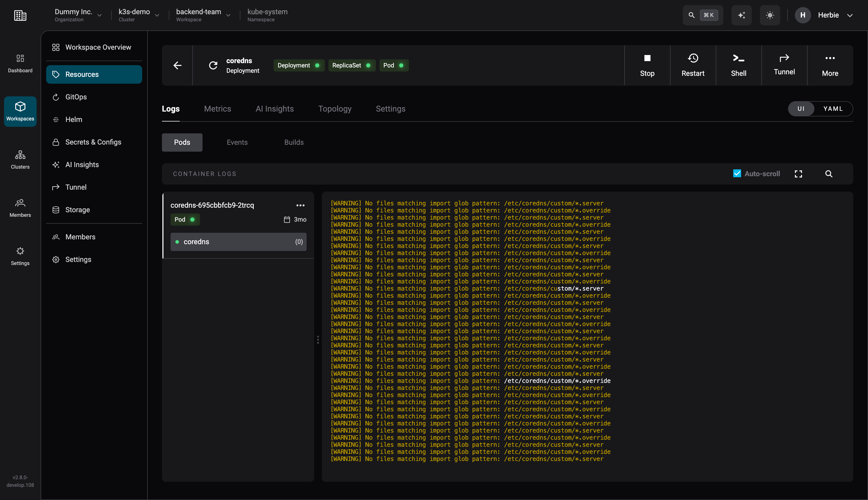Open the More actions menu
This screenshot has height=500, width=868.
point(830,65)
